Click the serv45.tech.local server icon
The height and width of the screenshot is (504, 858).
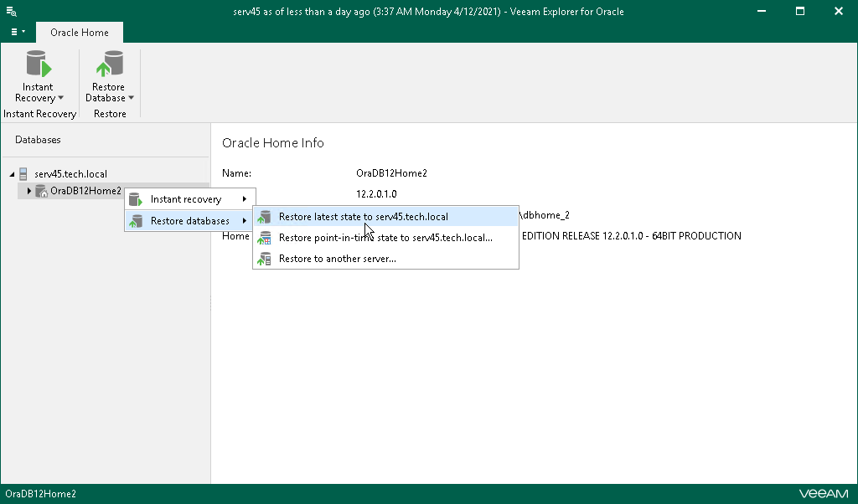coord(23,174)
